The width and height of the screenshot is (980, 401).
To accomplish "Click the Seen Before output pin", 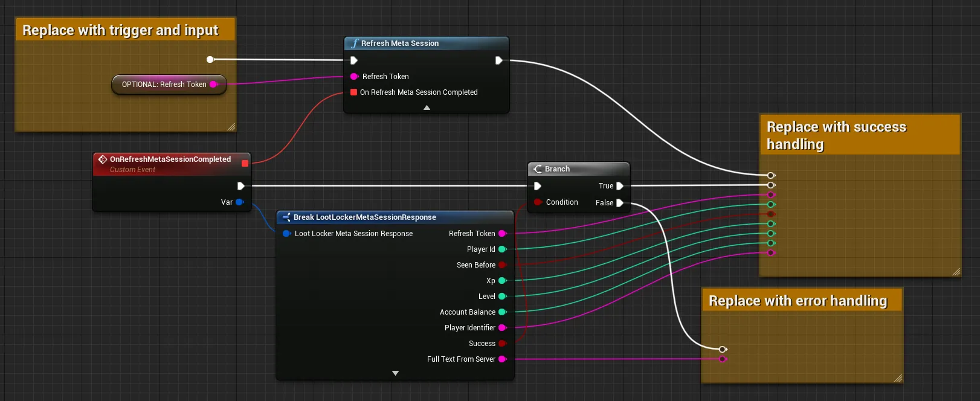I will [x=502, y=265].
